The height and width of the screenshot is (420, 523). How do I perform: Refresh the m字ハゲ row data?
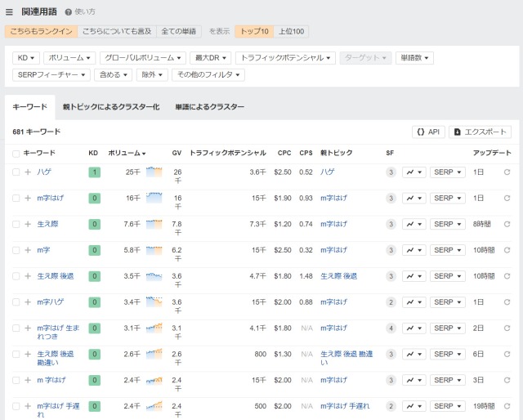[507, 302]
